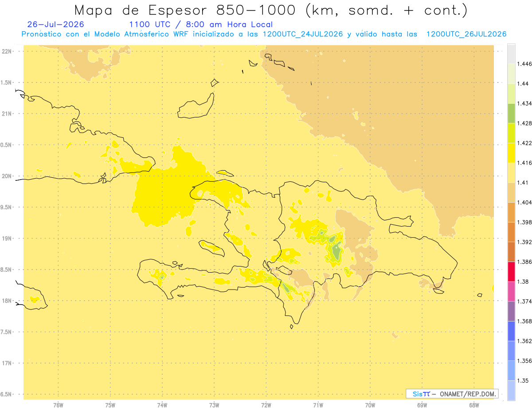Select the "21N" latitude label
Image resolution: width=532 pixels, height=411 pixels.
click(x=7, y=114)
